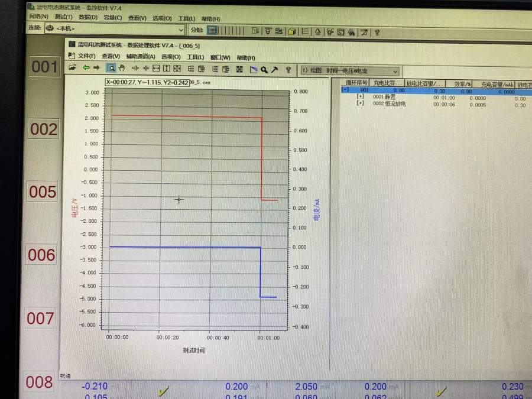Click the horizontal stretch split icon

pos(135,68)
